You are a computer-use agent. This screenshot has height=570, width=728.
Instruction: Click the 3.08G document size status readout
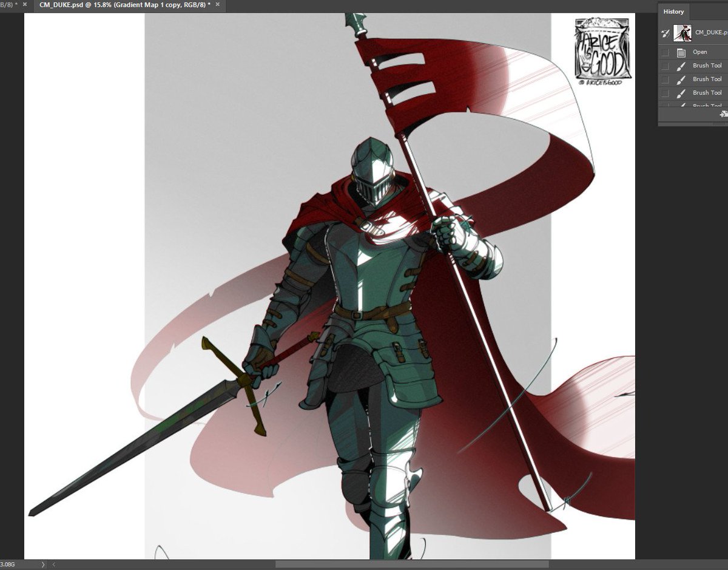8,565
